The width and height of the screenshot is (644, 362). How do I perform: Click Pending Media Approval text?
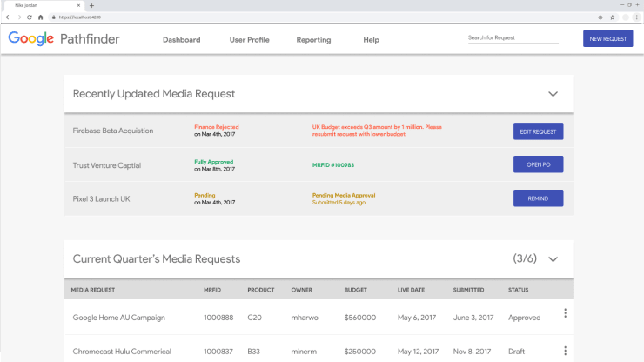click(344, 195)
